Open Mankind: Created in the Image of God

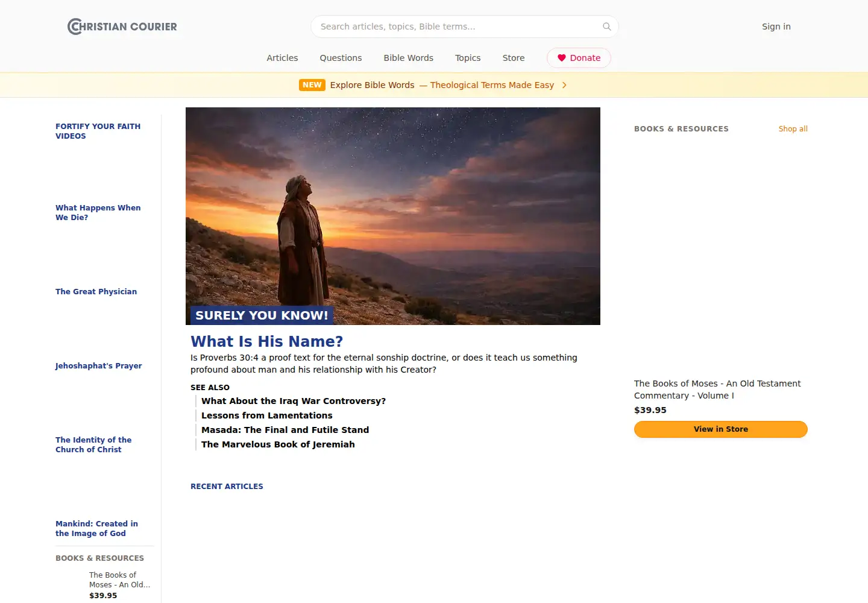click(96, 528)
